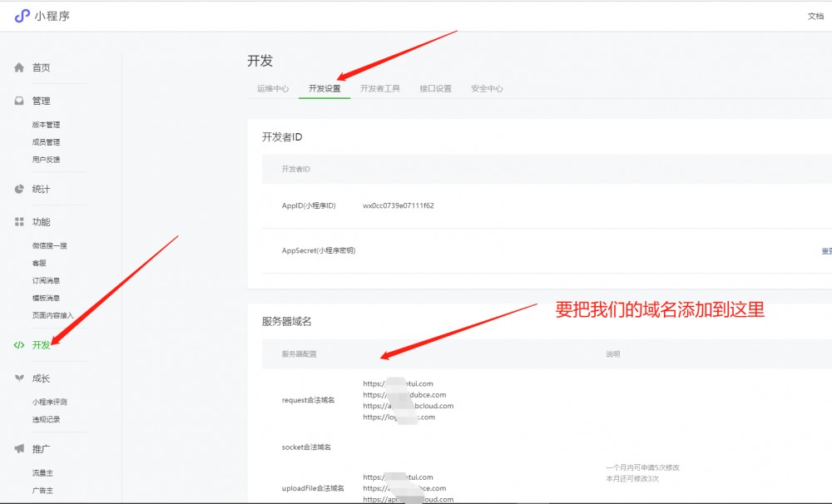The width and height of the screenshot is (832, 504).
Task: Open 统计 via its pie chart icon
Action: click(17, 189)
